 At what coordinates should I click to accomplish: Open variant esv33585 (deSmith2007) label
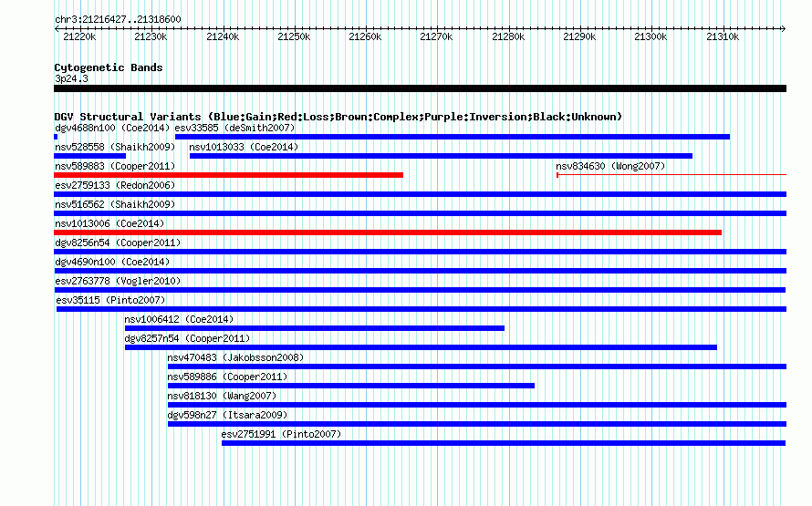(234, 128)
